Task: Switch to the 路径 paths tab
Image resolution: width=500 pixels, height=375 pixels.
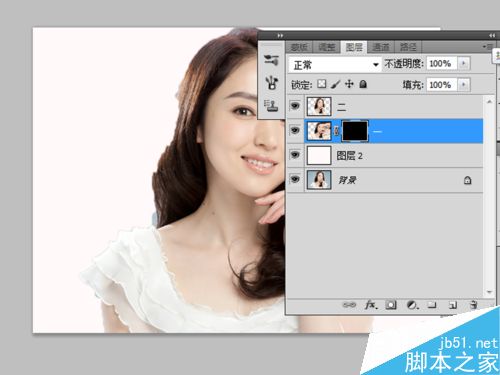Action: [x=408, y=47]
